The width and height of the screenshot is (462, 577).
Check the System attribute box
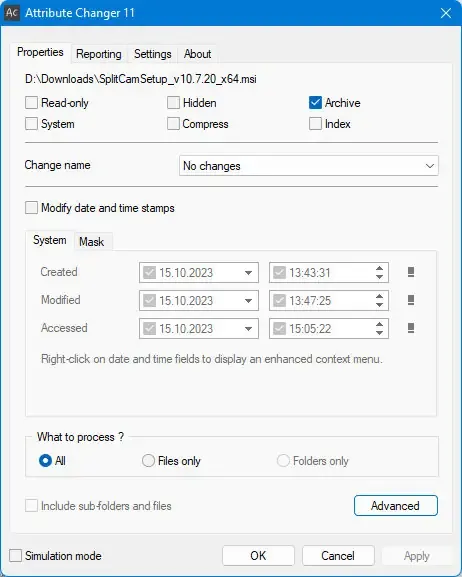(x=32, y=124)
